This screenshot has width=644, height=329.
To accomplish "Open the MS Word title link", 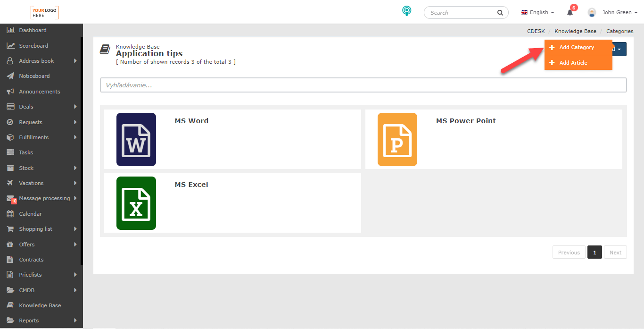I will (x=191, y=121).
